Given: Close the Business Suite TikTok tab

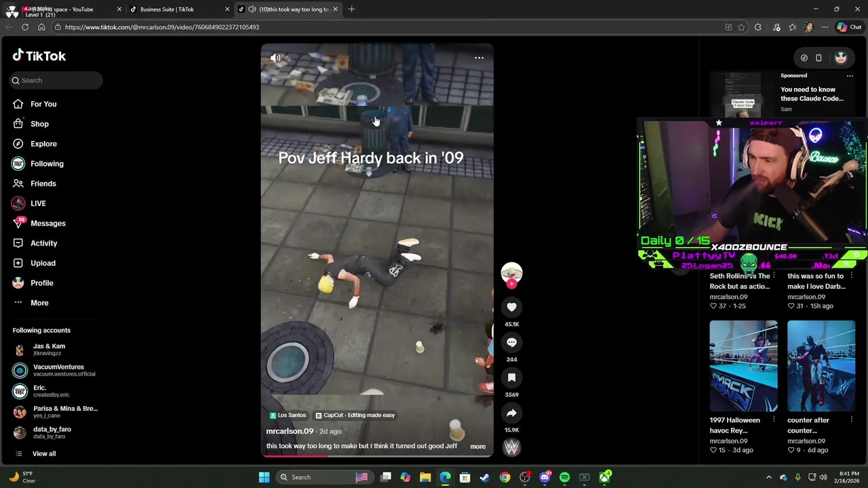Looking at the screenshot, I should (x=227, y=9).
